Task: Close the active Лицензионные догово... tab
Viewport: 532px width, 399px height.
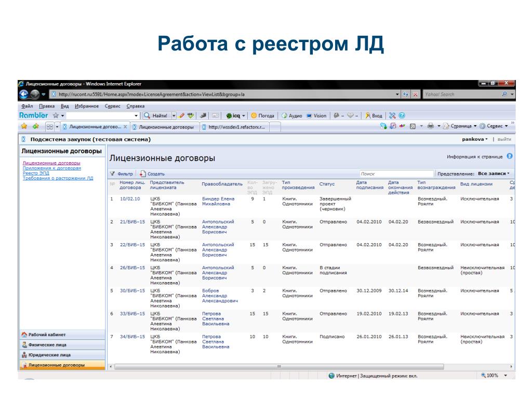Action: [x=125, y=127]
